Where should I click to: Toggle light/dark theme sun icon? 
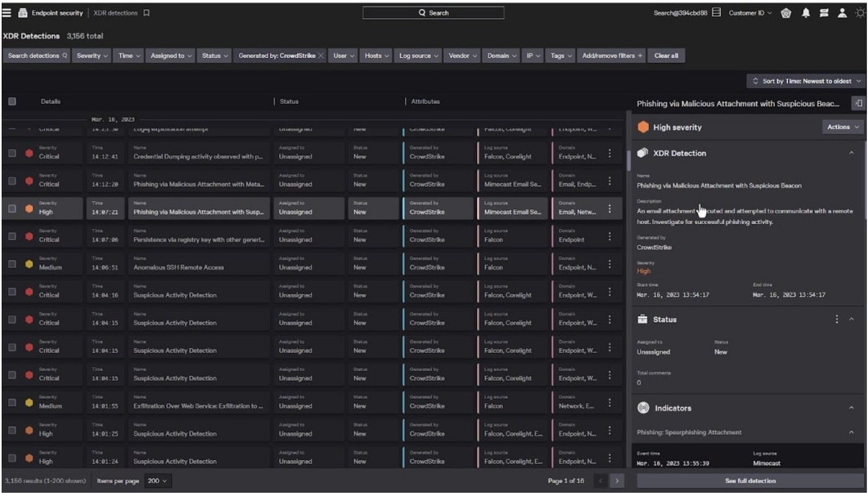(859, 13)
